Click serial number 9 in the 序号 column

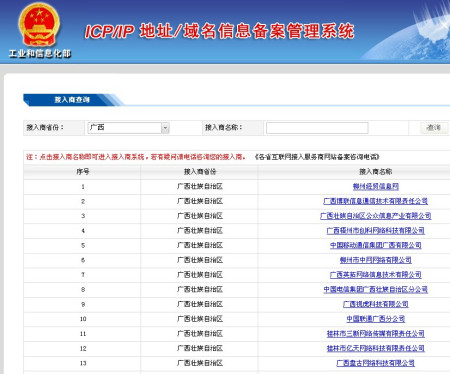click(x=83, y=304)
